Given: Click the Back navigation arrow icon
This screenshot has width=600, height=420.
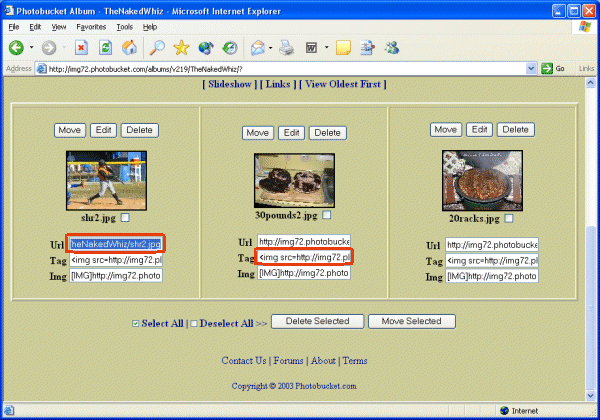Looking at the screenshot, I should point(16,48).
